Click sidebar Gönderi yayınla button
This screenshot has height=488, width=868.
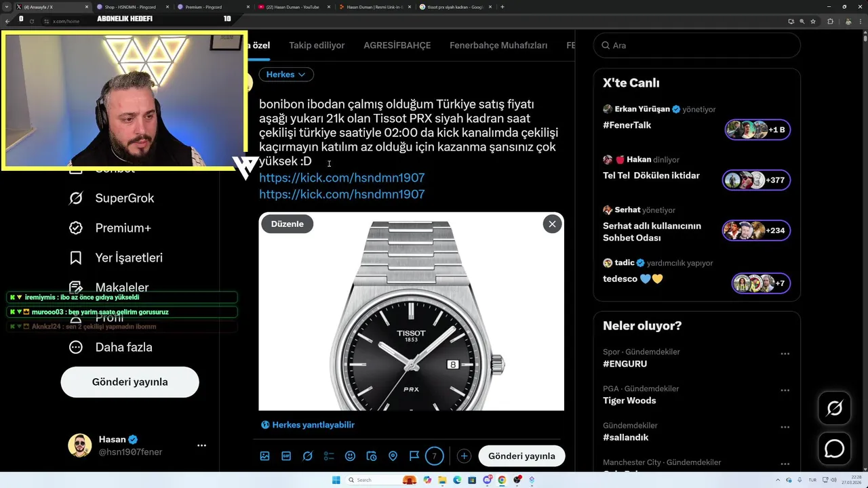pos(130,382)
